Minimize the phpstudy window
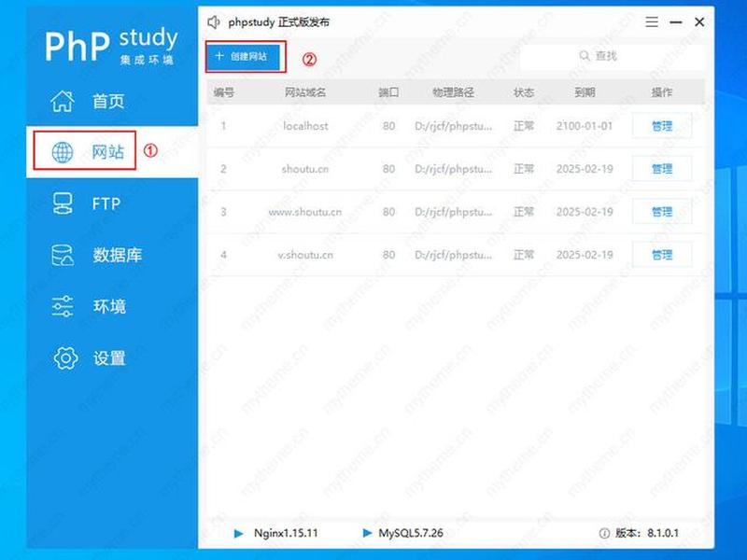Image resolution: width=747 pixels, height=560 pixels. click(x=675, y=21)
